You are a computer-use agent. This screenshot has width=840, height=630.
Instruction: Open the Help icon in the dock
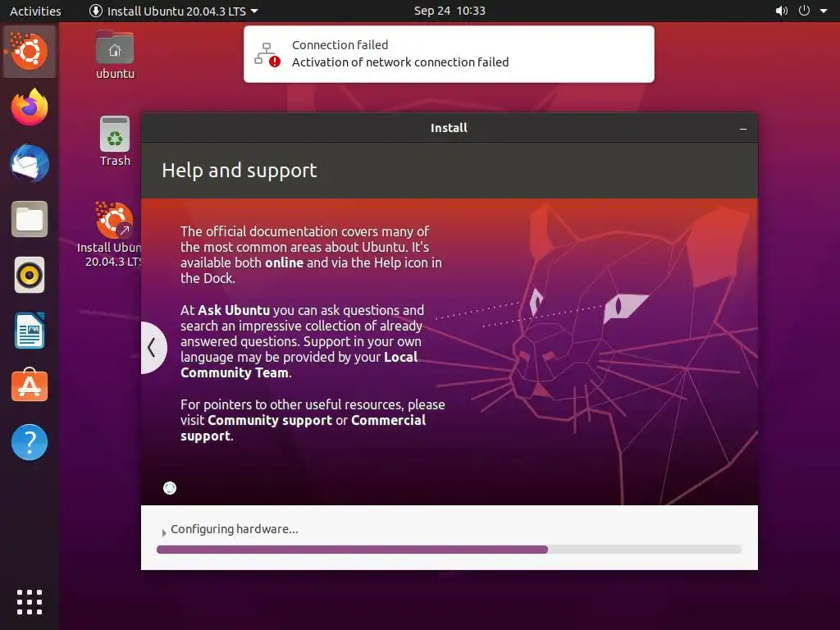click(x=30, y=442)
